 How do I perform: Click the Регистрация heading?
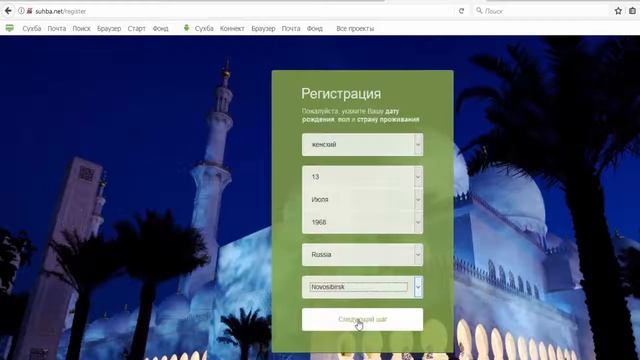coord(341,94)
